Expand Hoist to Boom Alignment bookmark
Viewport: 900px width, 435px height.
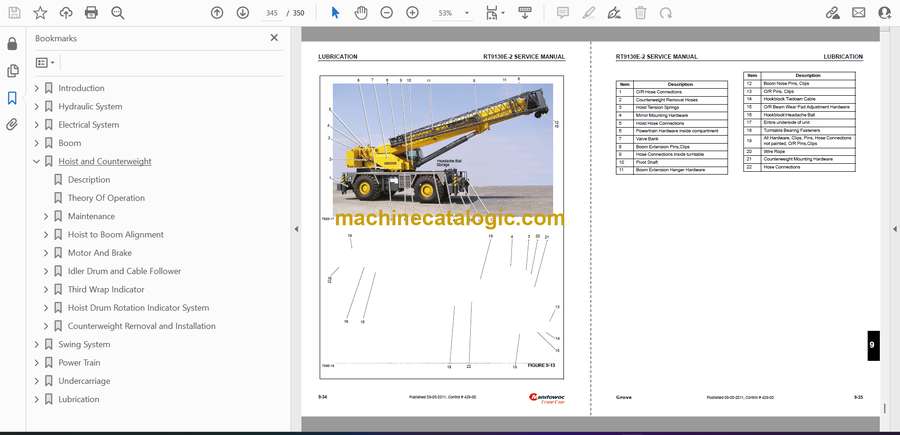pyautogui.click(x=46, y=235)
